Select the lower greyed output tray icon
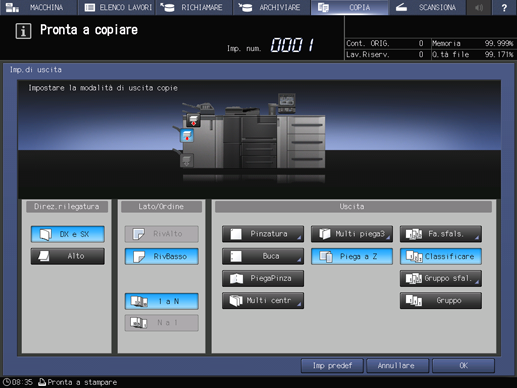This screenshot has width=517, height=388. [x=186, y=161]
